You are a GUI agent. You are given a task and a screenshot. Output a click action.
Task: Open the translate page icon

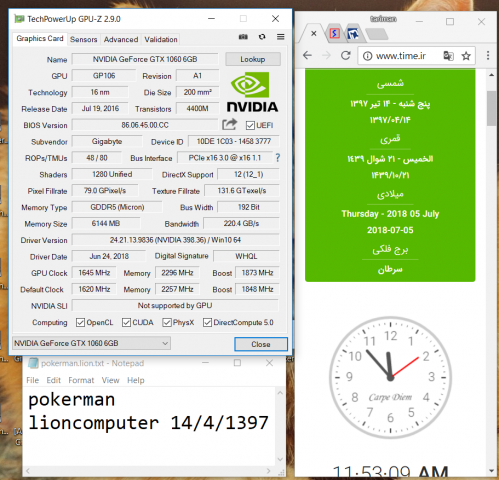(448, 56)
